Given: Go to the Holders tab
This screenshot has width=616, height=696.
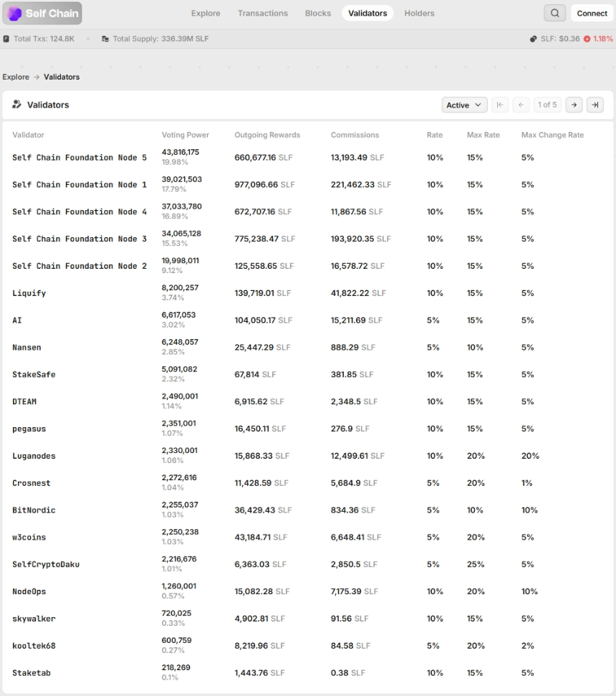Looking at the screenshot, I should pos(420,14).
